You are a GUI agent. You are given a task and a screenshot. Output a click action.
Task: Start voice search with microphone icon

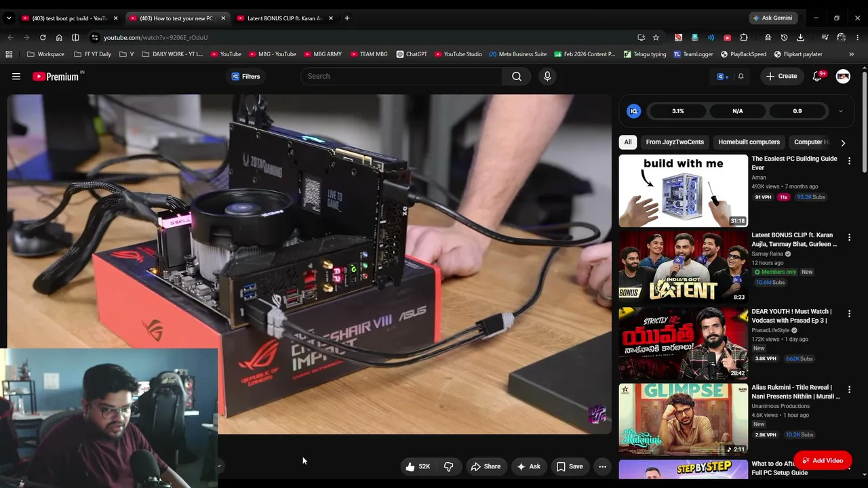point(547,77)
